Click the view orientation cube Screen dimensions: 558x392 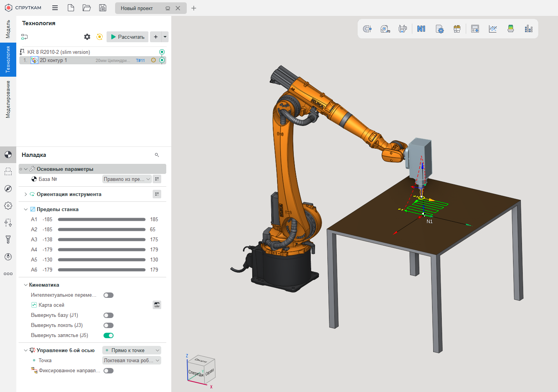coord(201,369)
